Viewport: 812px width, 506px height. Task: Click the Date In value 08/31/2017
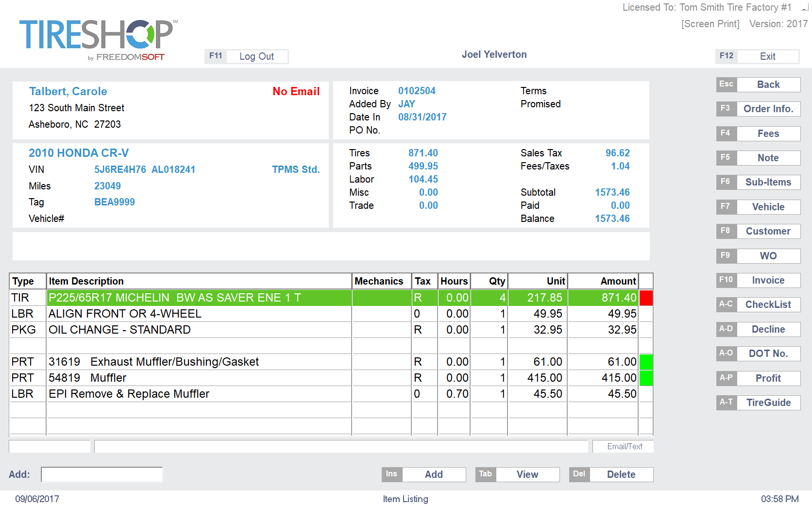(422, 117)
